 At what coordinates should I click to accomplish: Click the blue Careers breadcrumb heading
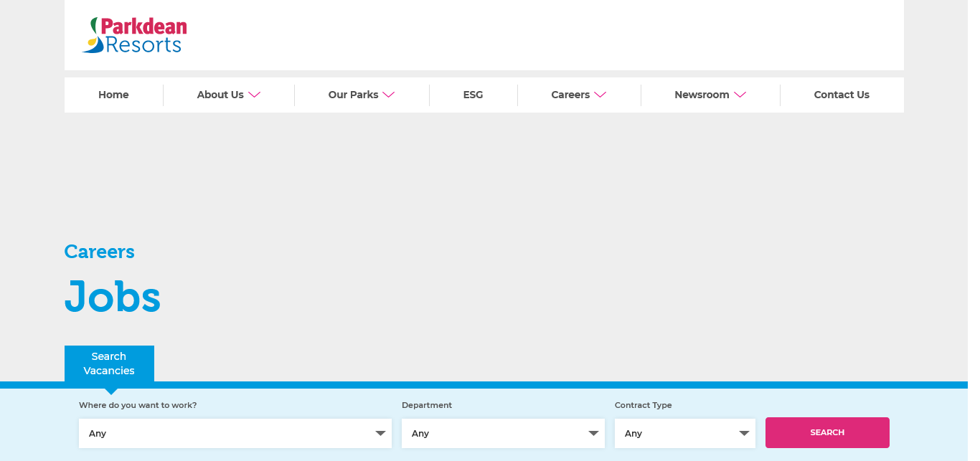click(x=100, y=252)
